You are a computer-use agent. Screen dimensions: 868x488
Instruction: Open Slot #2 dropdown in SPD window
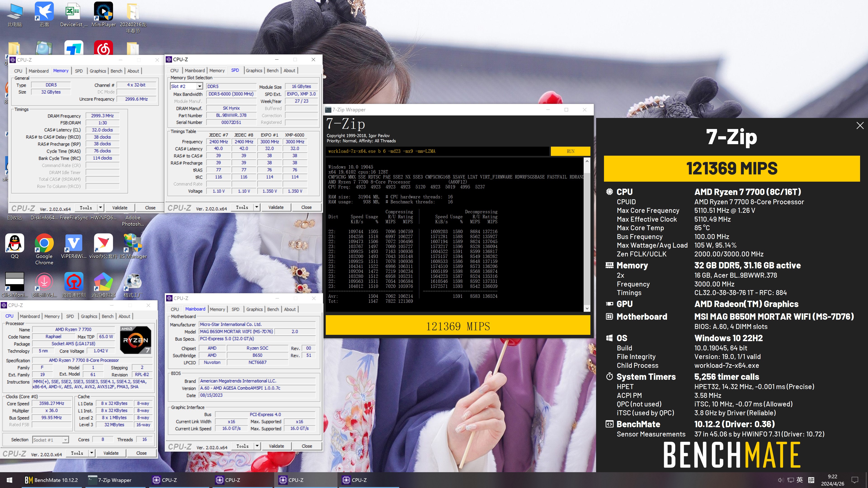(199, 86)
